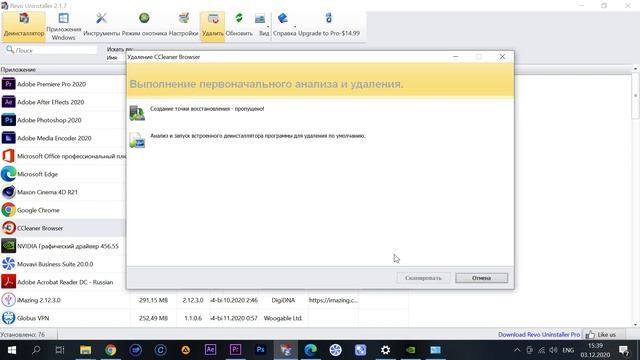
Task: Select the iMazing 2.12.3.0 icon
Action: tap(8, 300)
